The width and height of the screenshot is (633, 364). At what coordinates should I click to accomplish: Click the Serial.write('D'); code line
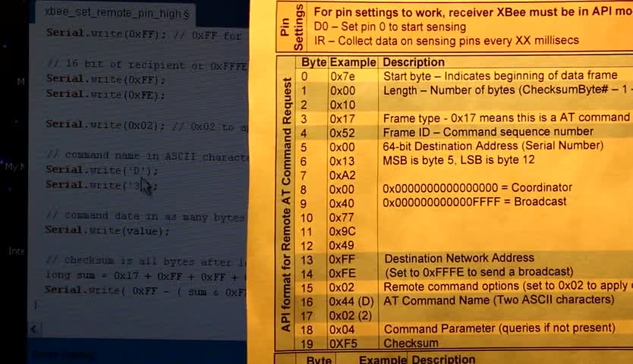(x=102, y=171)
